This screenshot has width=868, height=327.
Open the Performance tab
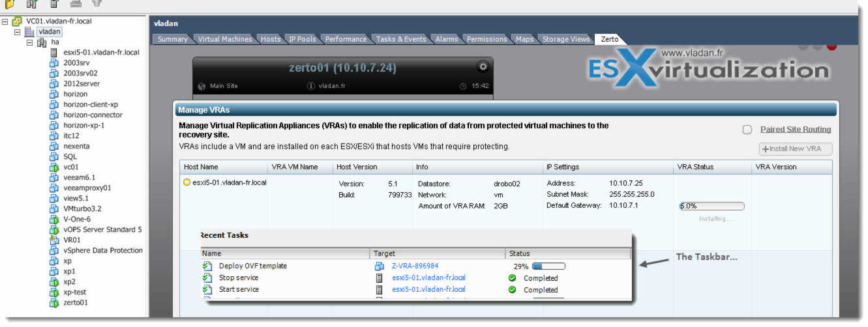(x=346, y=39)
